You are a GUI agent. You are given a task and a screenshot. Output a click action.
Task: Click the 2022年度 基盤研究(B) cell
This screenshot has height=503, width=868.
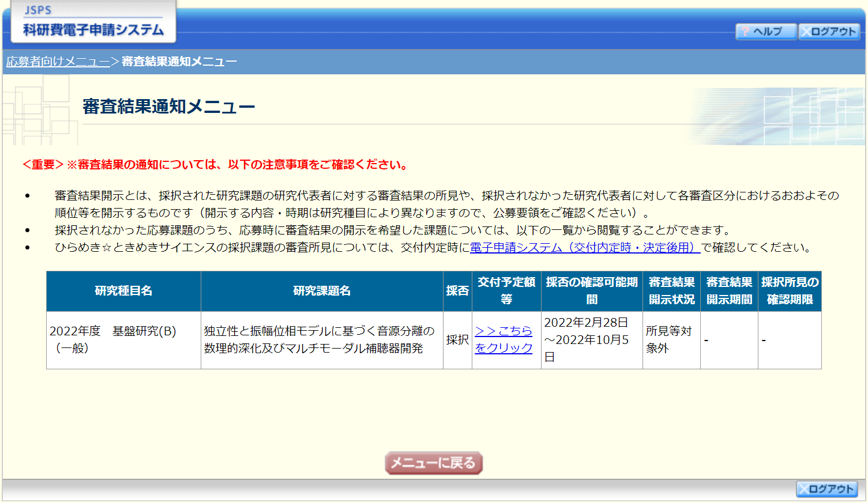point(123,340)
